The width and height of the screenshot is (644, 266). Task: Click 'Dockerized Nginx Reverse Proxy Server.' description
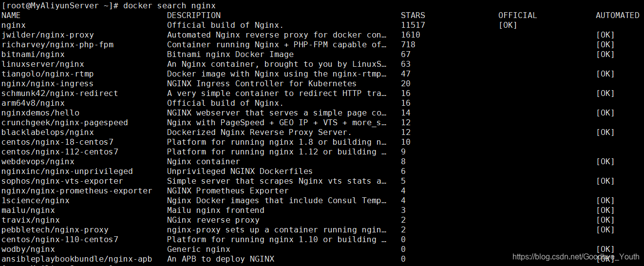pyautogui.click(x=260, y=132)
